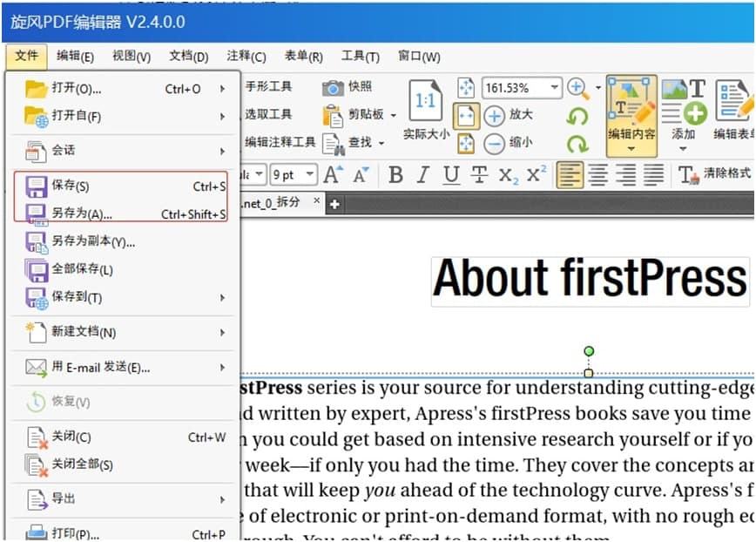Image resolution: width=756 pixels, height=542 pixels.
Task: Select align center paragraph icon
Action: (597, 174)
